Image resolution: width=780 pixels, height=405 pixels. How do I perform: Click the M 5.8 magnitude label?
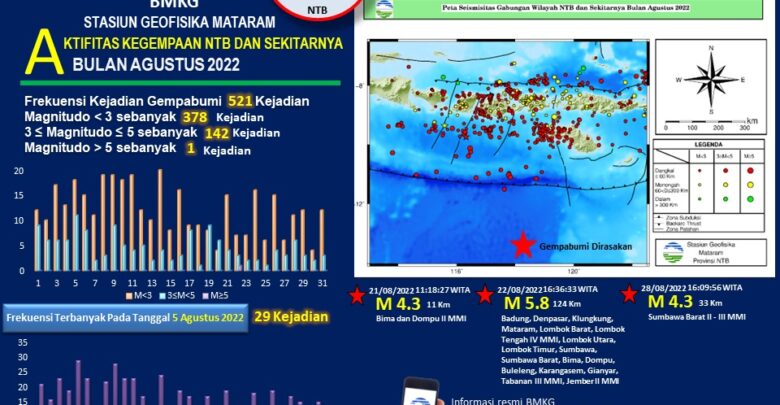point(526,303)
